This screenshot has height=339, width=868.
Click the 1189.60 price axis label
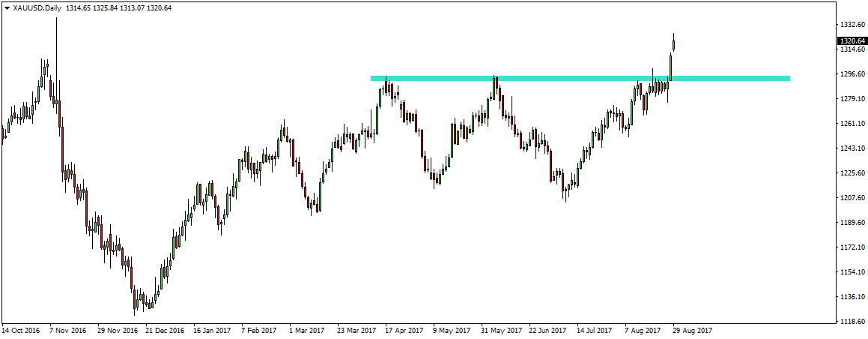pyautogui.click(x=852, y=223)
